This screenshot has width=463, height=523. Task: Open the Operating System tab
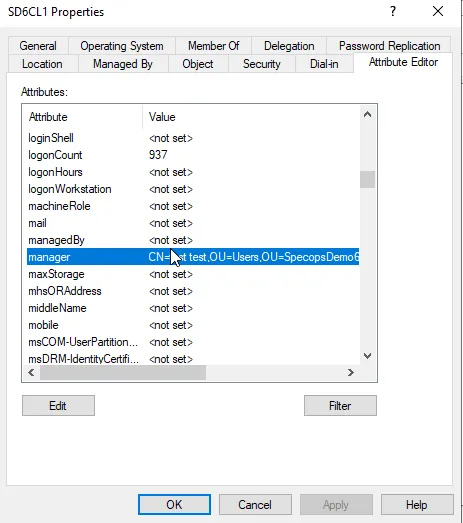(x=122, y=46)
